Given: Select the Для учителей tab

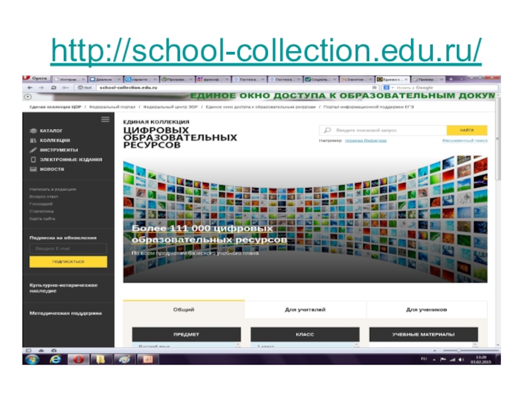Looking at the screenshot, I should pyautogui.click(x=305, y=309).
